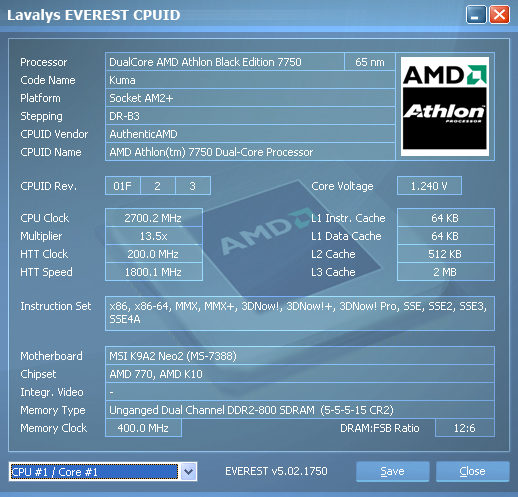Viewport: 518px width, 497px height.
Task: Click the 01F CPUID revision cell
Action: (123, 186)
